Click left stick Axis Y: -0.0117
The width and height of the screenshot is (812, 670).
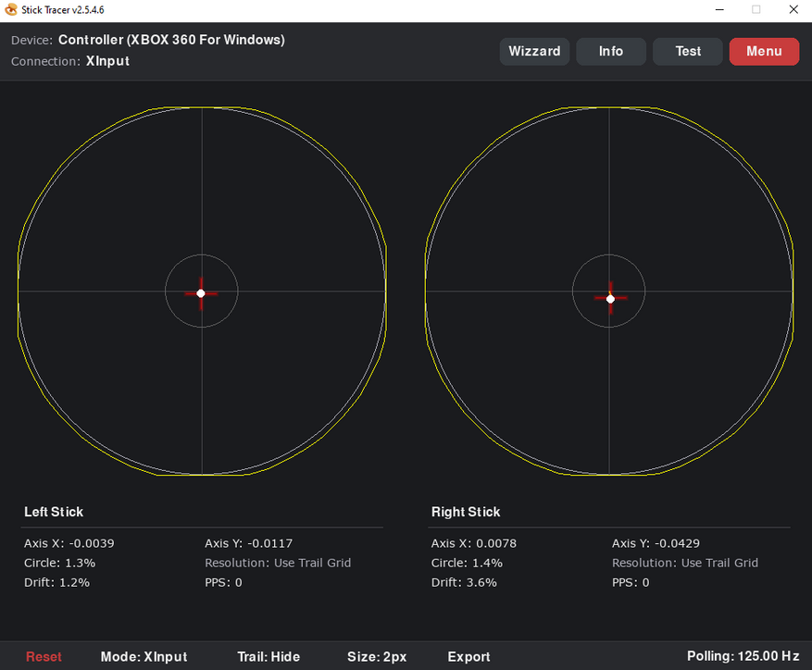[248, 543]
